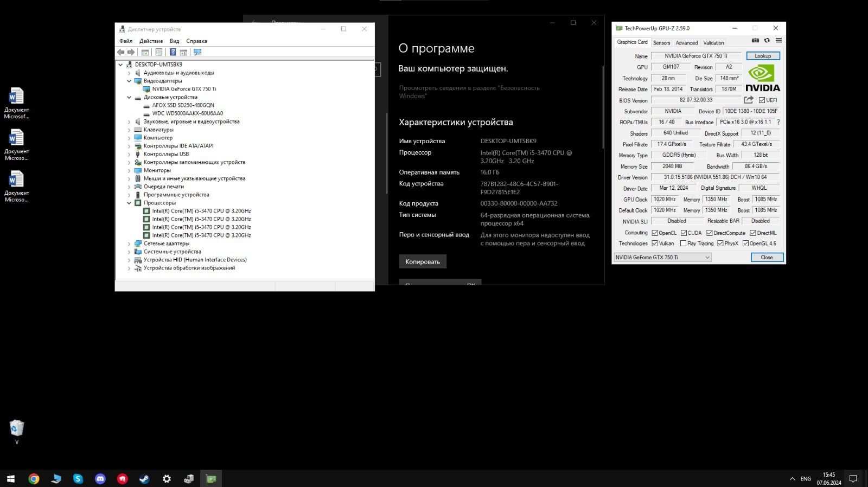Collapse the Процессоры node
Image resolution: width=868 pixels, height=487 pixels.
[129, 203]
